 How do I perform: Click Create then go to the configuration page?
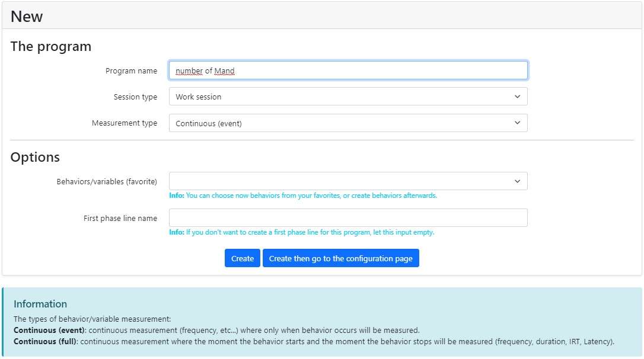[341, 258]
